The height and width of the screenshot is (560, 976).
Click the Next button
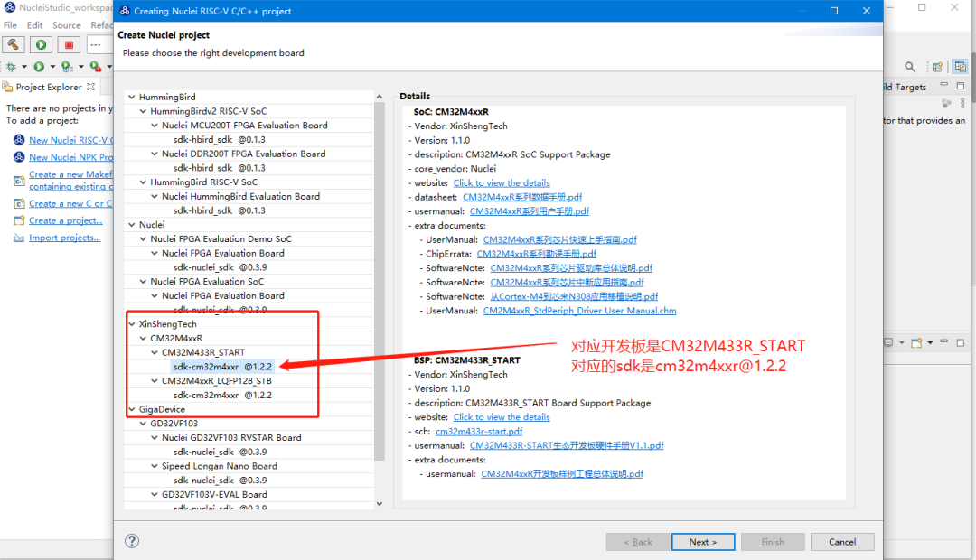click(703, 542)
